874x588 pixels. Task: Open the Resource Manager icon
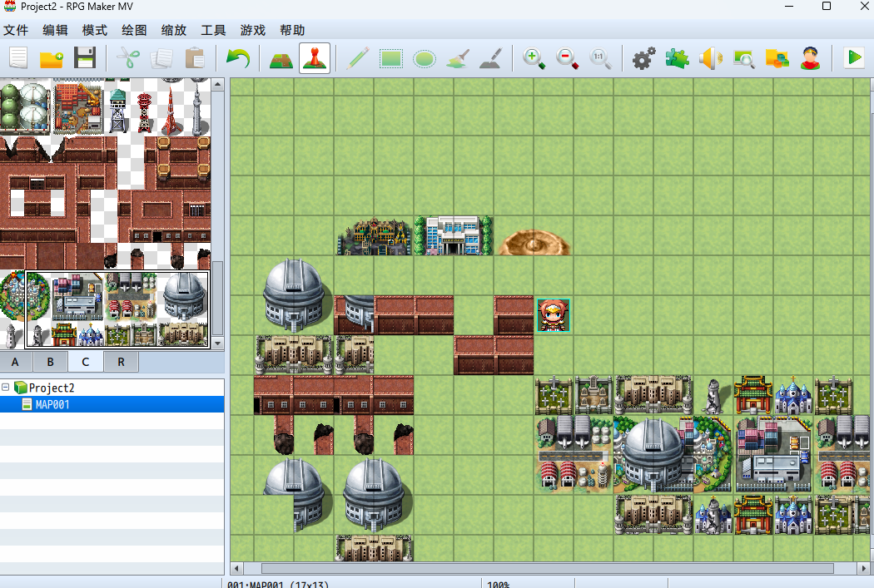click(x=777, y=58)
